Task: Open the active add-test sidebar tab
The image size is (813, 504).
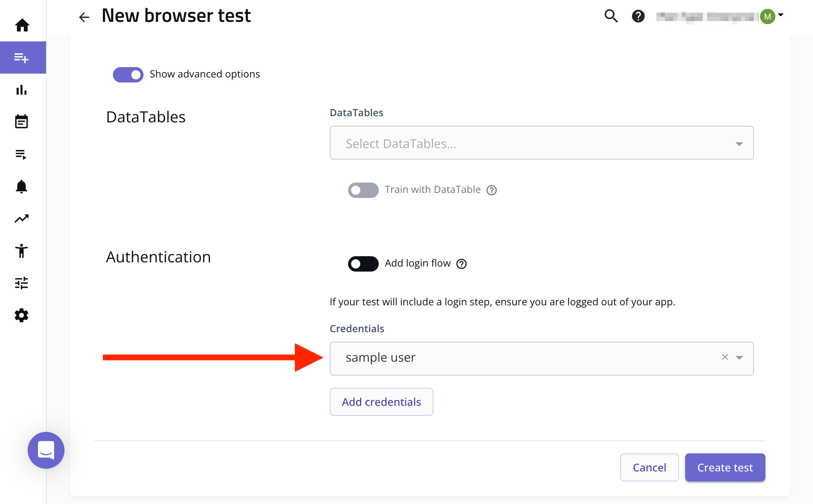Action: tap(22, 58)
